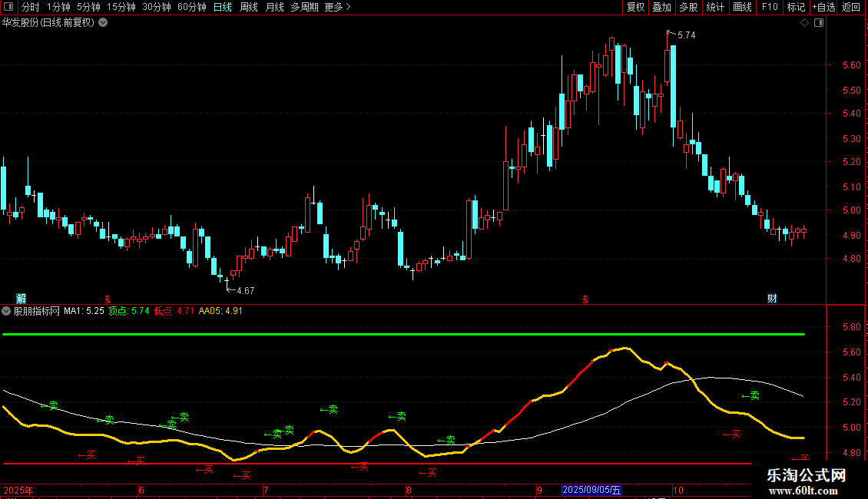Switch to 分时 intraday view
Screen dimensions: 868x499
tap(31, 7)
